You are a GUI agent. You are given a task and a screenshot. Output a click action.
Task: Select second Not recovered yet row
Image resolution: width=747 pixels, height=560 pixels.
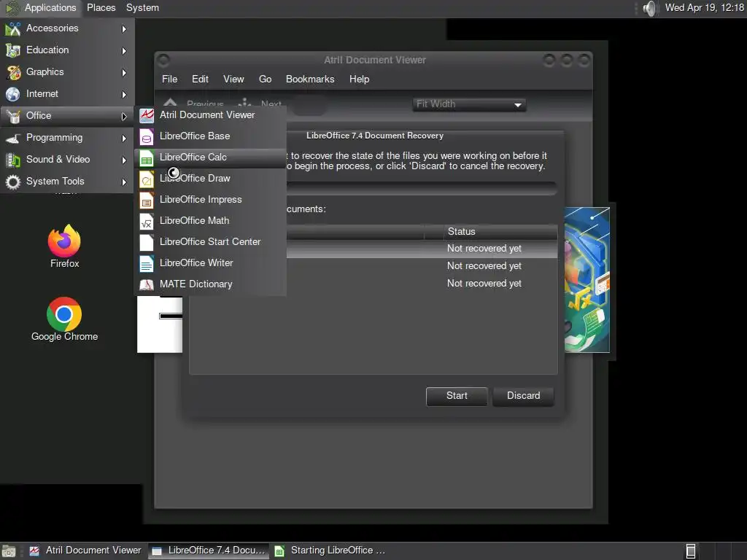coord(422,266)
